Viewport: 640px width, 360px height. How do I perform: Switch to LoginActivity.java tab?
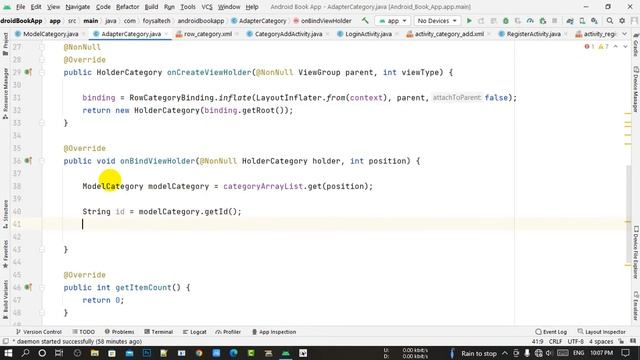[368, 34]
